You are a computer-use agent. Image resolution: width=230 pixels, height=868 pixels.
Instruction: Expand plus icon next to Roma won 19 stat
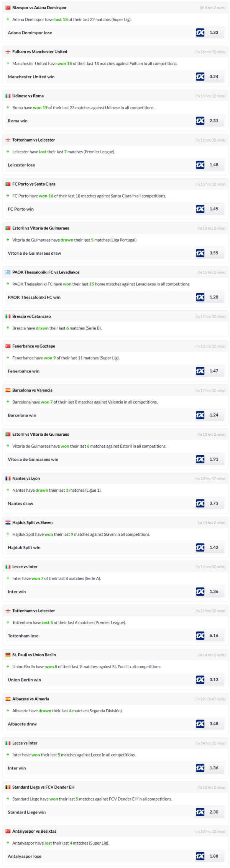tap(8, 107)
